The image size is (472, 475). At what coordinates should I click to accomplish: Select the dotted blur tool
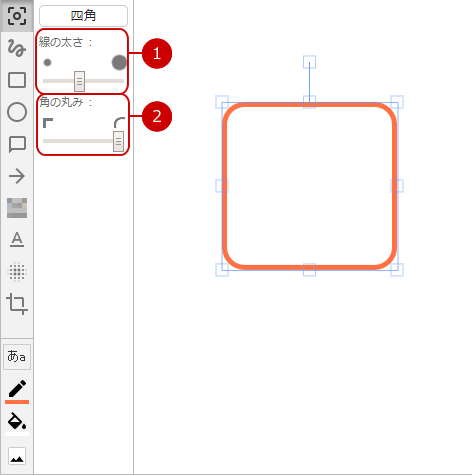(17, 272)
